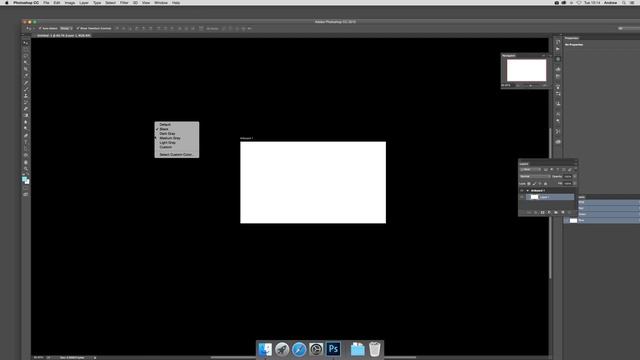Viewport: 640px width, 360px height.
Task: Choose Light Gray in the canvas color menu
Action: (x=177, y=142)
